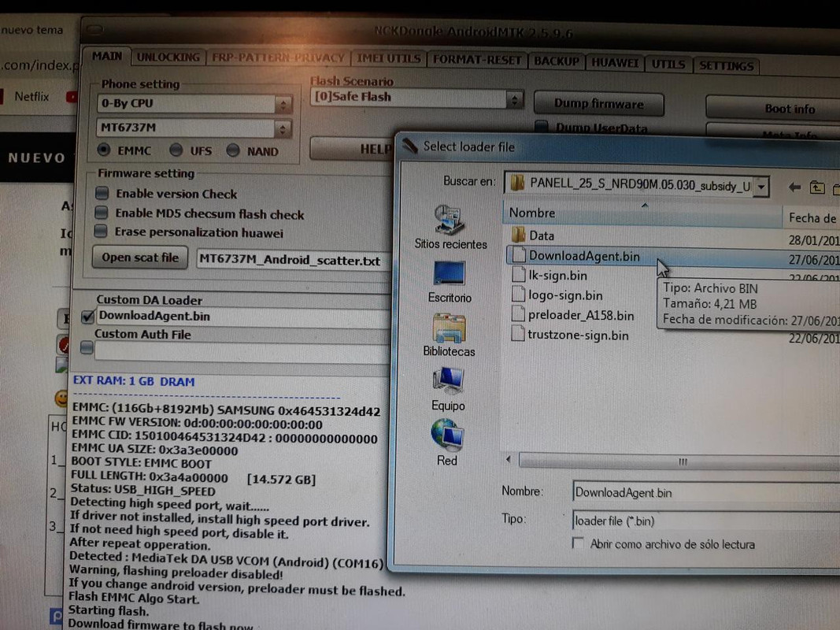The width and height of the screenshot is (840, 630).
Task: Open the Bibliotecas shortcut icon
Action: [449, 328]
